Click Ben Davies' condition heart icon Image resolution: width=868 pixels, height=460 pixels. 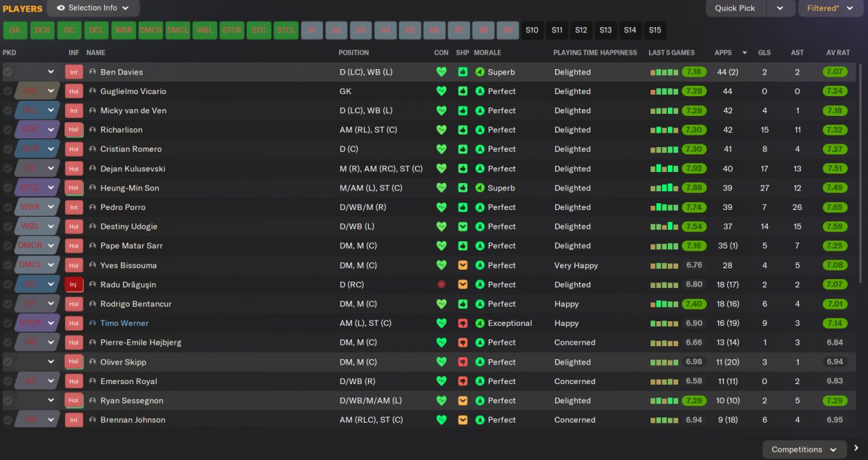click(x=441, y=72)
